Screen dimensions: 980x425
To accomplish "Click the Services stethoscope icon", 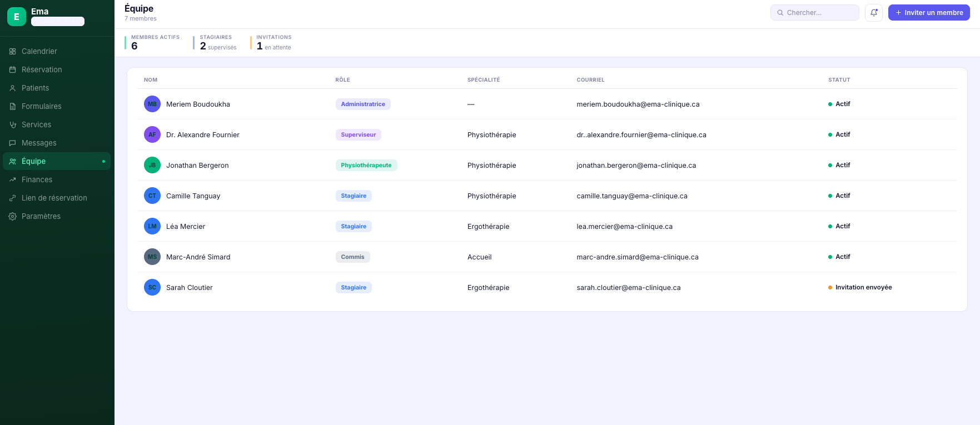I will (x=13, y=124).
